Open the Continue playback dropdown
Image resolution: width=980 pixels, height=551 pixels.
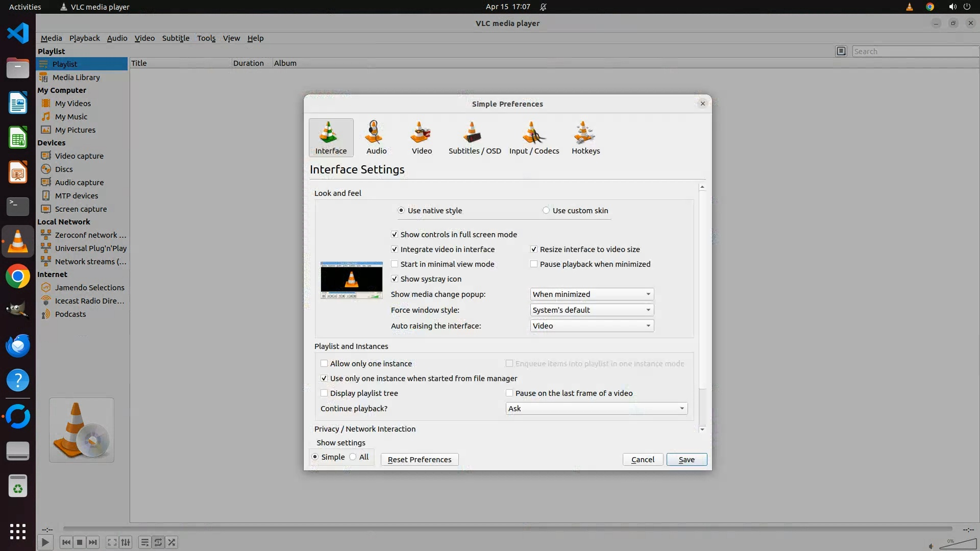[596, 409]
